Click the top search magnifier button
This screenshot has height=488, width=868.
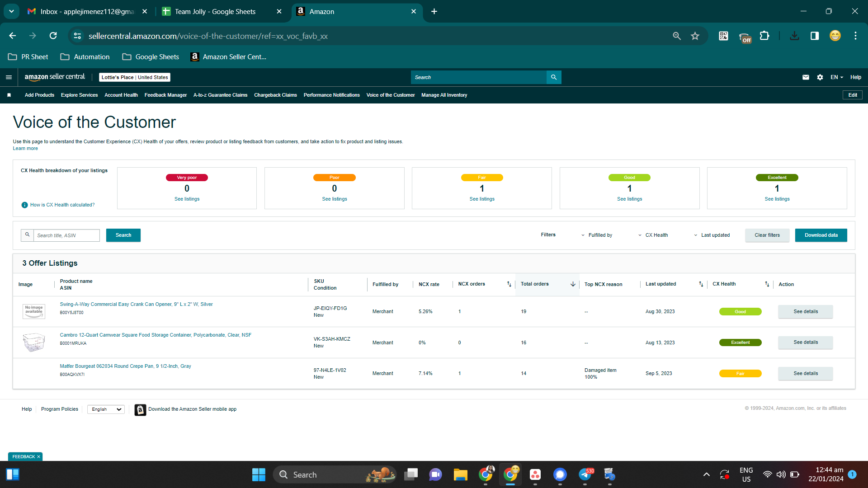(554, 77)
